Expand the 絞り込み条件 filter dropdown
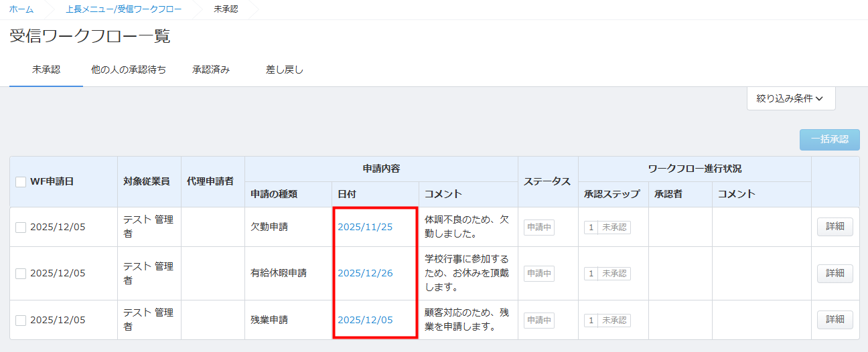The height and width of the screenshot is (352, 868). pos(790,98)
